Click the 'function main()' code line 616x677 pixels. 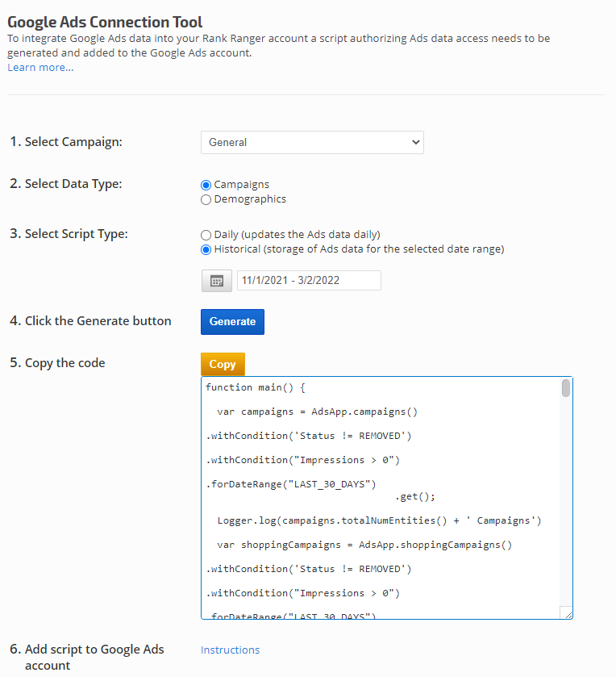256,387
